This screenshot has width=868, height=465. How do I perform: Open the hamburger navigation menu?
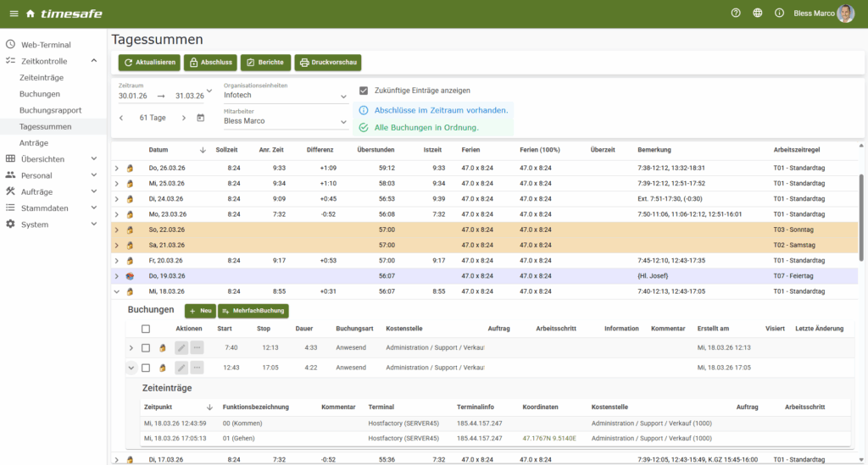pyautogui.click(x=14, y=14)
